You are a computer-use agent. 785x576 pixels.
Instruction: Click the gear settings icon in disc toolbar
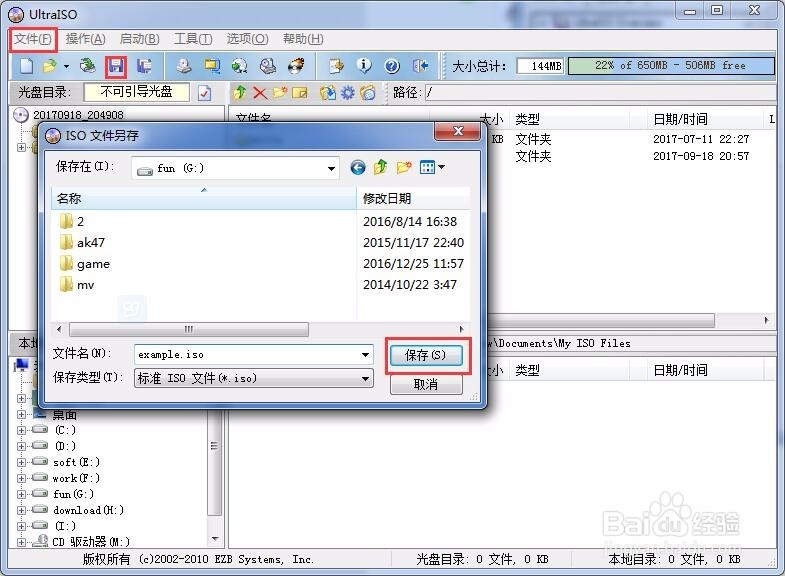pos(347,93)
